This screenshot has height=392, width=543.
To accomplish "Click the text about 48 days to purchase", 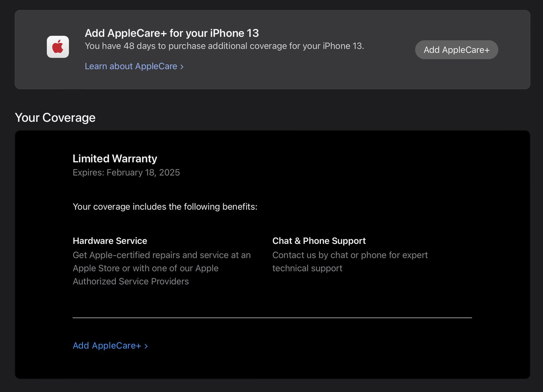I will (224, 46).
